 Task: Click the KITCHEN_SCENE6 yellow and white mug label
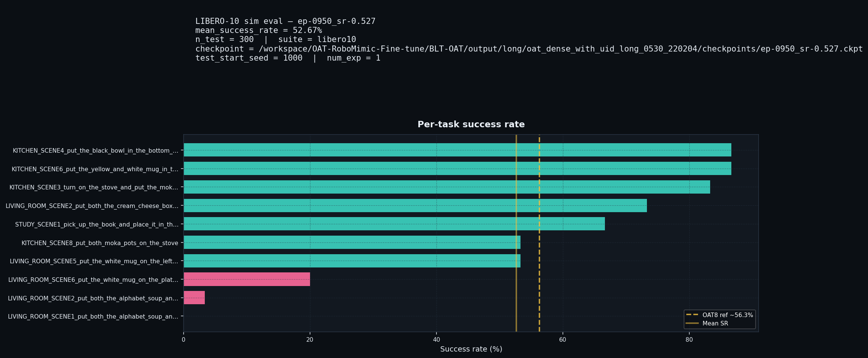[x=95, y=169]
